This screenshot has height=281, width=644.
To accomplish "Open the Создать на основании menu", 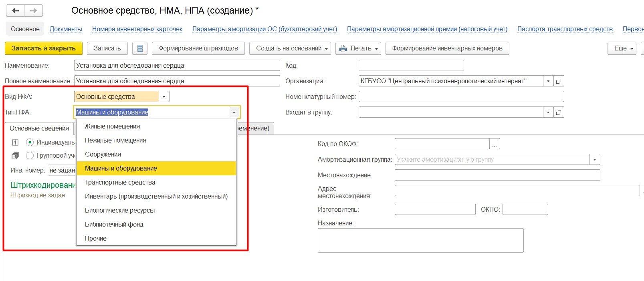I will point(290,48).
